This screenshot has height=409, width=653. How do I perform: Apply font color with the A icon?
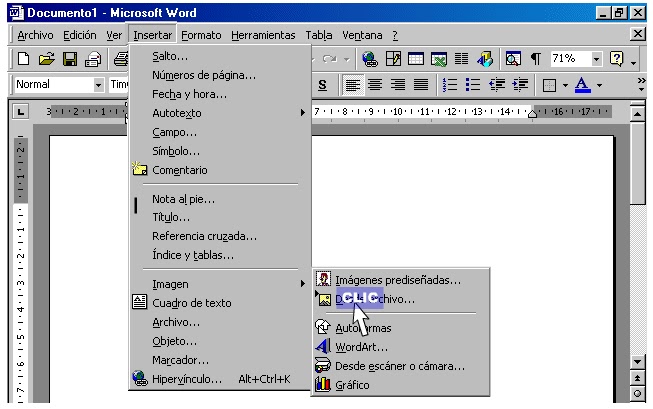pos(582,85)
